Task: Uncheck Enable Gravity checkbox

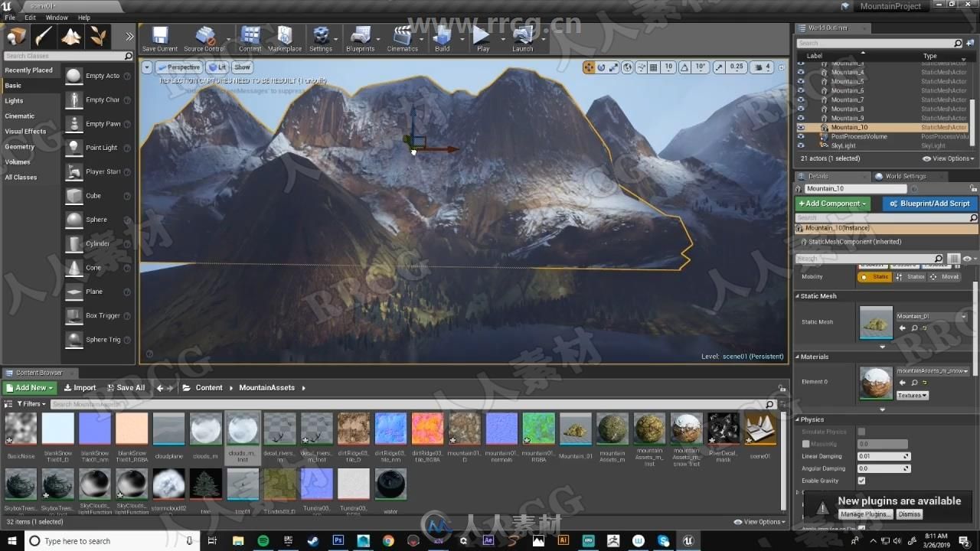Action: pyautogui.click(x=861, y=481)
